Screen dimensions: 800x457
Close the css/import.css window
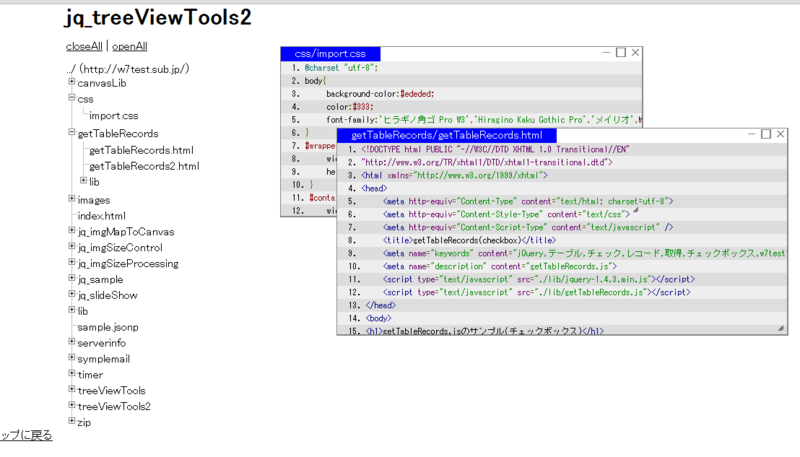tap(635, 53)
